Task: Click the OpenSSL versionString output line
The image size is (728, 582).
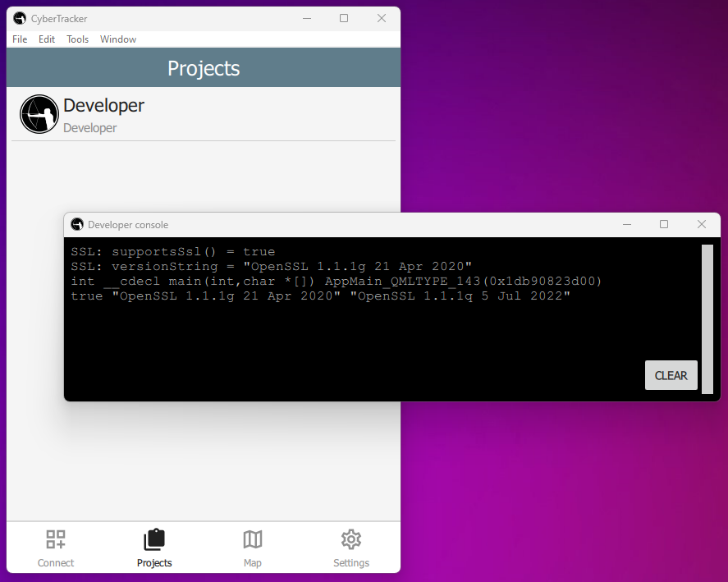Action: tap(271, 267)
